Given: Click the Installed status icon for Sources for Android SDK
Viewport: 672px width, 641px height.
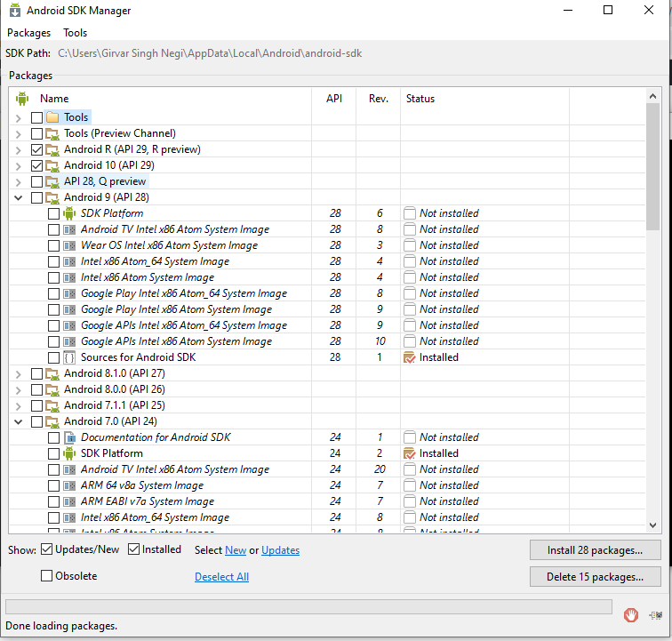Looking at the screenshot, I should tap(409, 357).
